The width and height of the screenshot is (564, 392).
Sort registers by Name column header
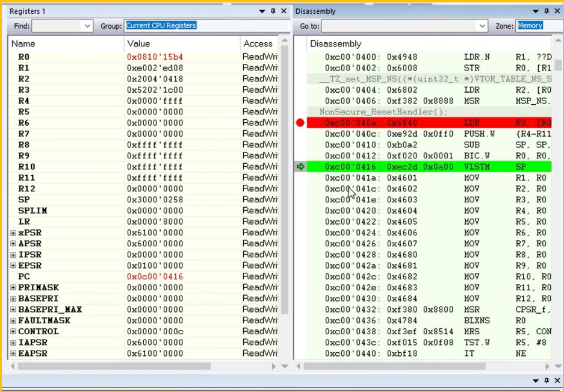[x=66, y=44]
